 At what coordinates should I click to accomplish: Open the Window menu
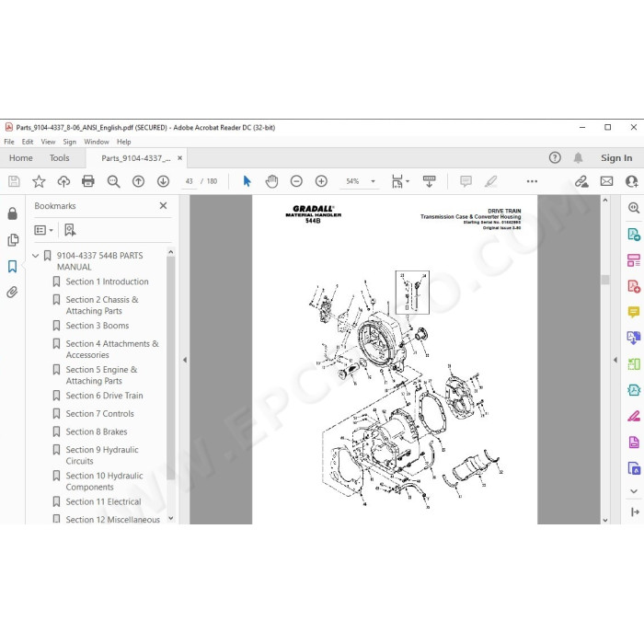click(97, 142)
